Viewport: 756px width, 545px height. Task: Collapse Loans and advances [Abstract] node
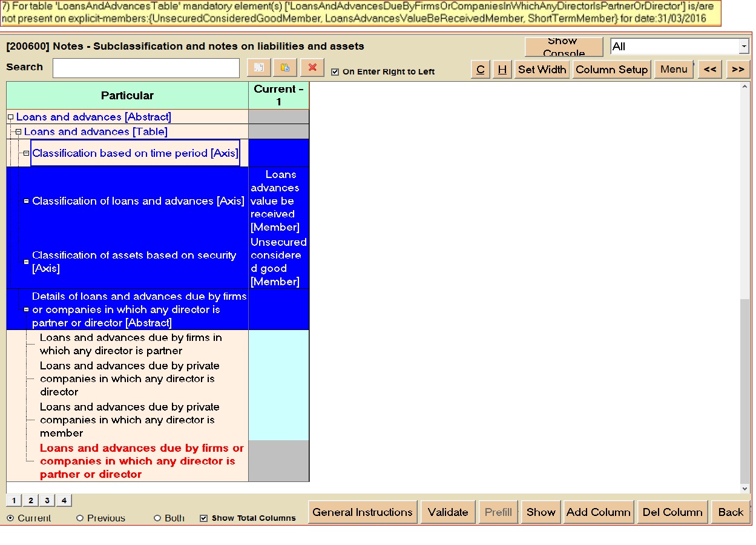click(x=10, y=117)
